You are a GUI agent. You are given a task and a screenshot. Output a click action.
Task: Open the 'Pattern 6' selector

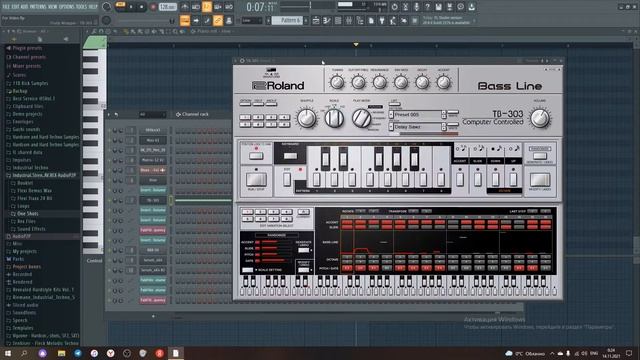click(287, 20)
